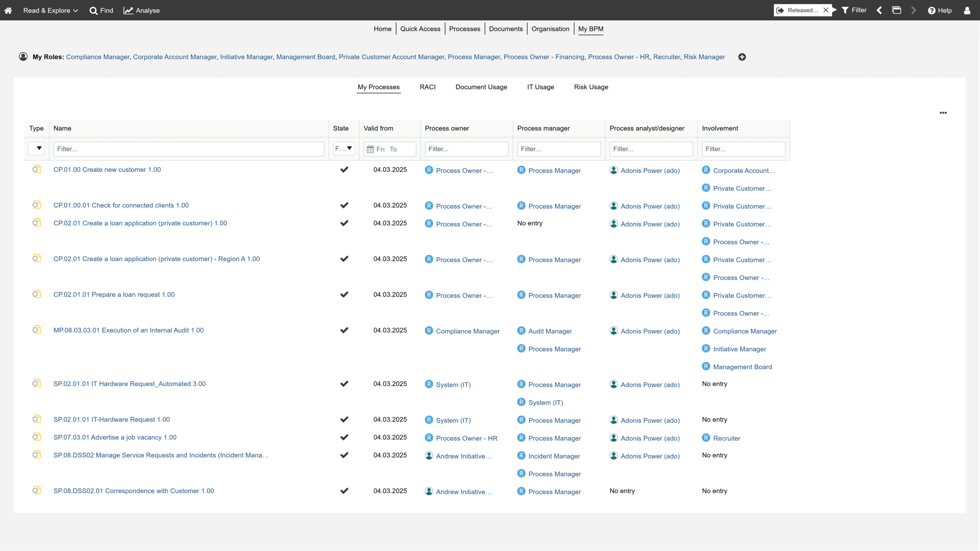Click the home icon in top bar

pos(8,10)
